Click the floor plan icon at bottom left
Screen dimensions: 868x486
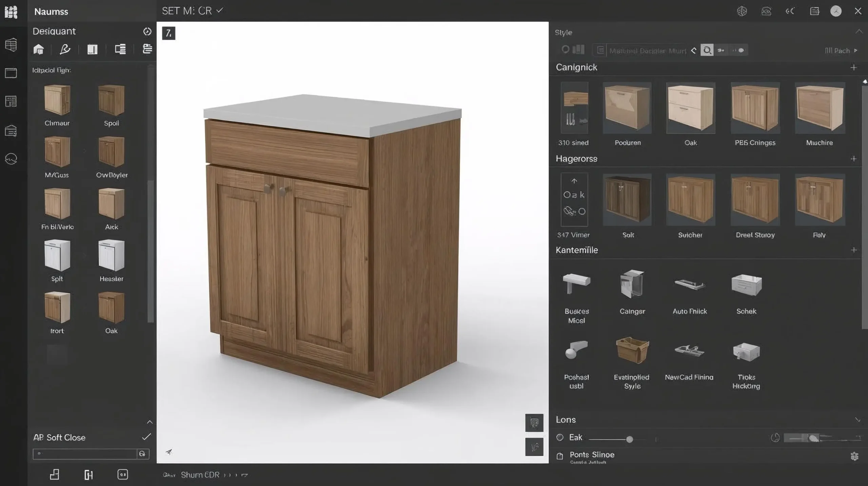click(55, 474)
